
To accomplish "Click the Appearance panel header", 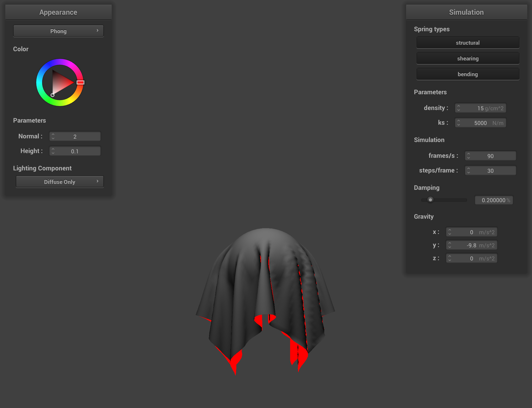I will point(58,12).
